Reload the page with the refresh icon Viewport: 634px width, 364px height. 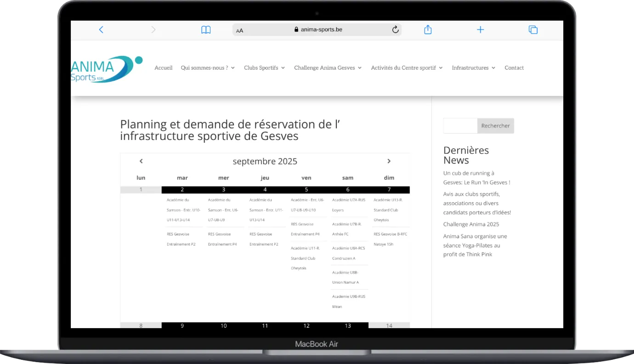[395, 30]
